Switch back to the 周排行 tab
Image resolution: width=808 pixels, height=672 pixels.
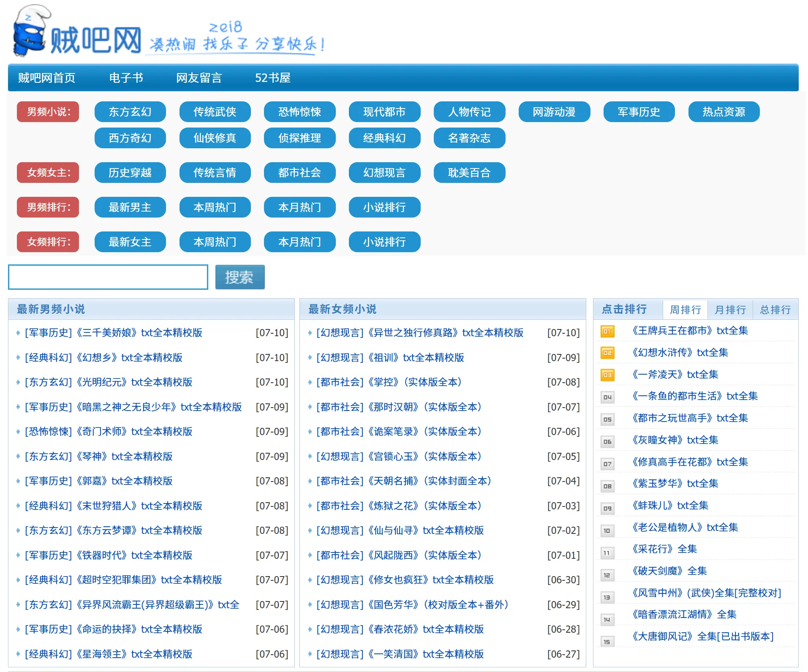pos(685,310)
